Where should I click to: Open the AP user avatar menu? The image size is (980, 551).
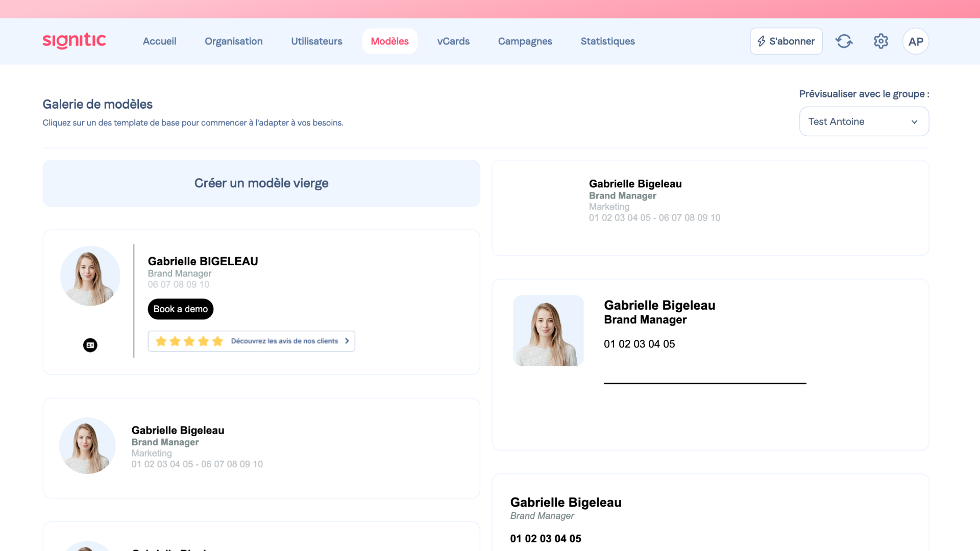[x=915, y=41]
